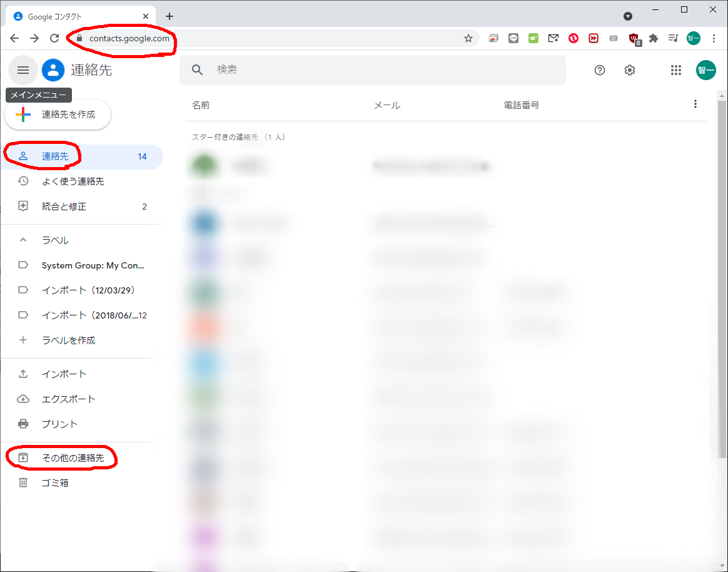
Task: Open the Google apps grid
Action: click(x=675, y=70)
